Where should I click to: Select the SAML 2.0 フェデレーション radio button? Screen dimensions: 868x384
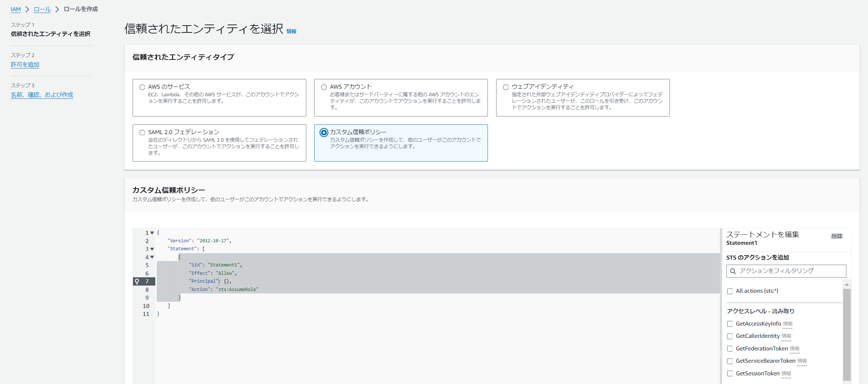pyautogui.click(x=142, y=133)
